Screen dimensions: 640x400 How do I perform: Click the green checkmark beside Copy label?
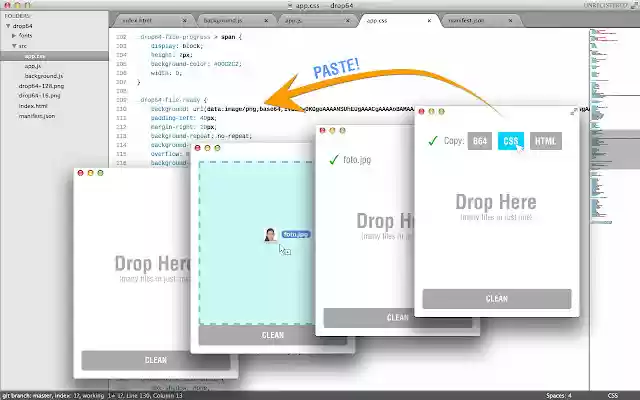click(x=433, y=141)
